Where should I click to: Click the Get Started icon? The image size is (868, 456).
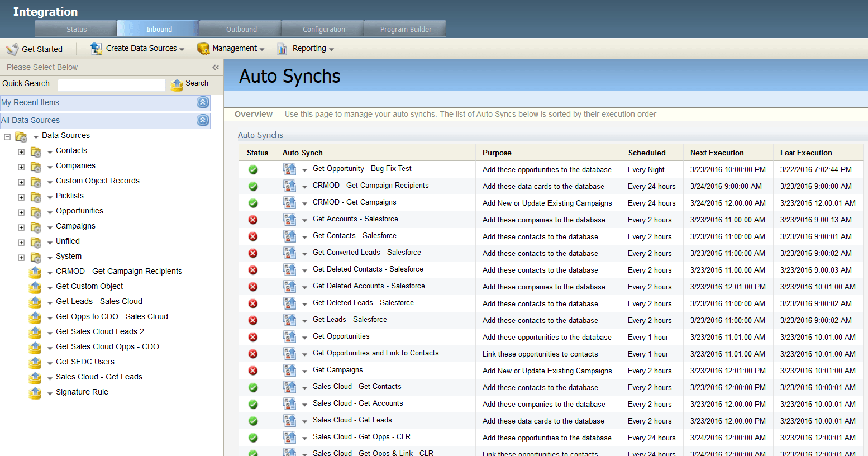12,49
